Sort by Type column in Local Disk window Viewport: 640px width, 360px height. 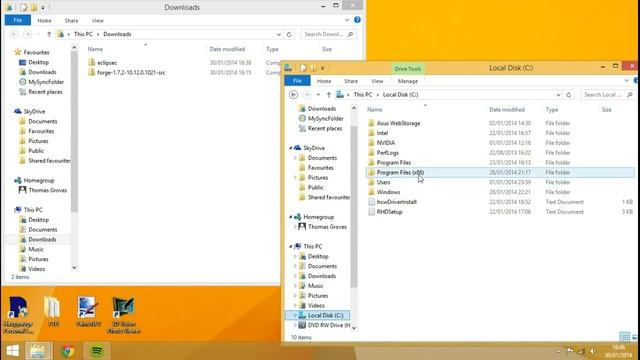(552, 109)
